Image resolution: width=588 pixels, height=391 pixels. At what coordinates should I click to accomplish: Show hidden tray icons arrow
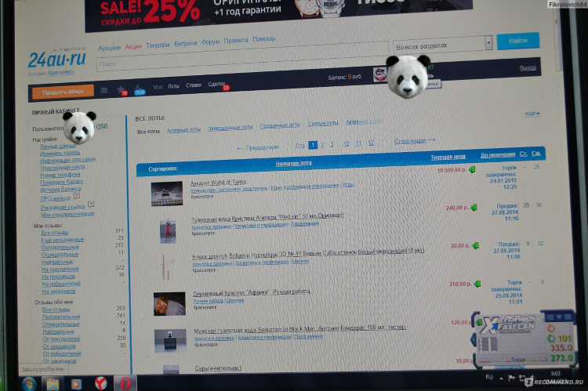click(x=501, y=378)
